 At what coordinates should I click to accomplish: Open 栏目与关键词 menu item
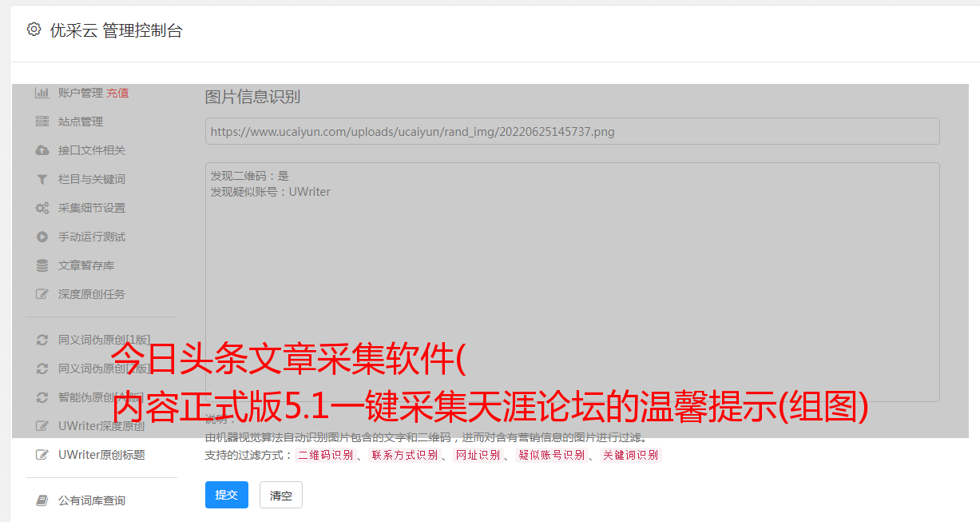[92, 179]
